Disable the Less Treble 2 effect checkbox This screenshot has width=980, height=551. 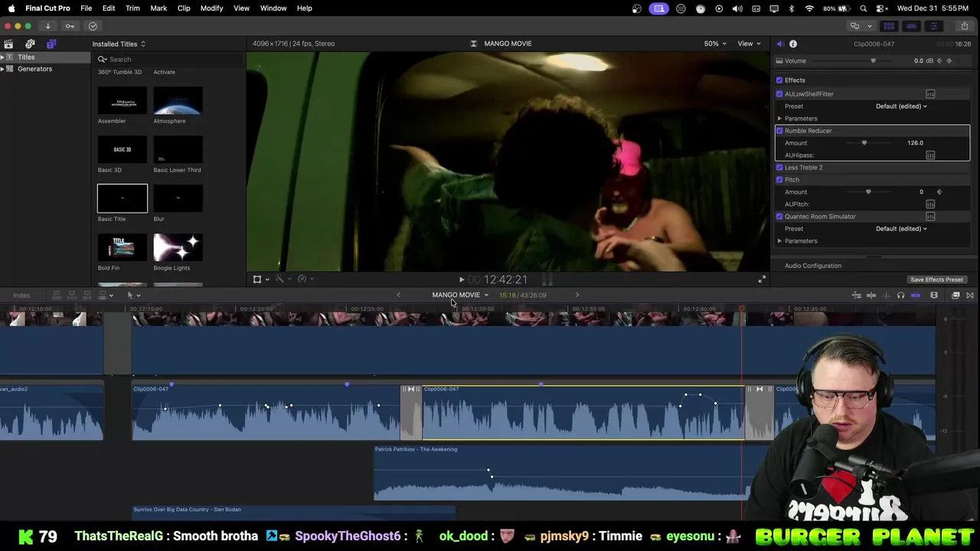point(779,168)
